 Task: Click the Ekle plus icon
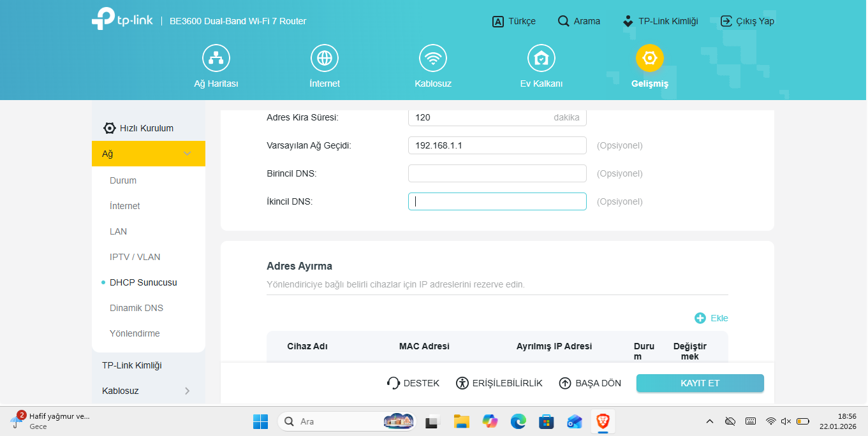700,318
